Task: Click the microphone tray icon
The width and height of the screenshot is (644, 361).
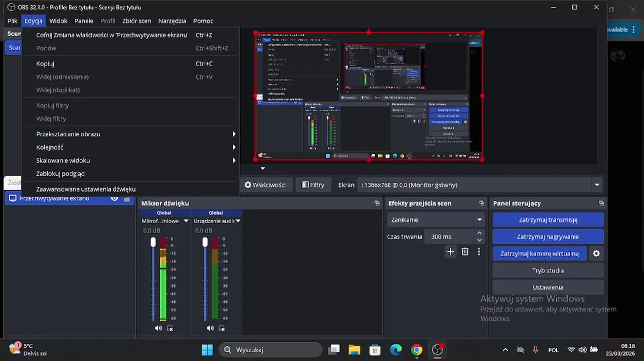Action: click(x=536, y=349)
